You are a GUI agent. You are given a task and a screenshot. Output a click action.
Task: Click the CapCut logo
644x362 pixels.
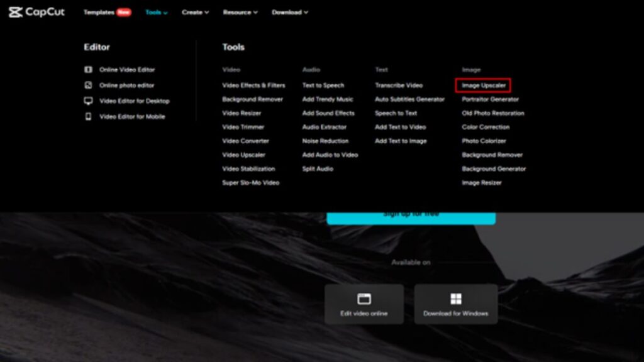tap(36, 12)
